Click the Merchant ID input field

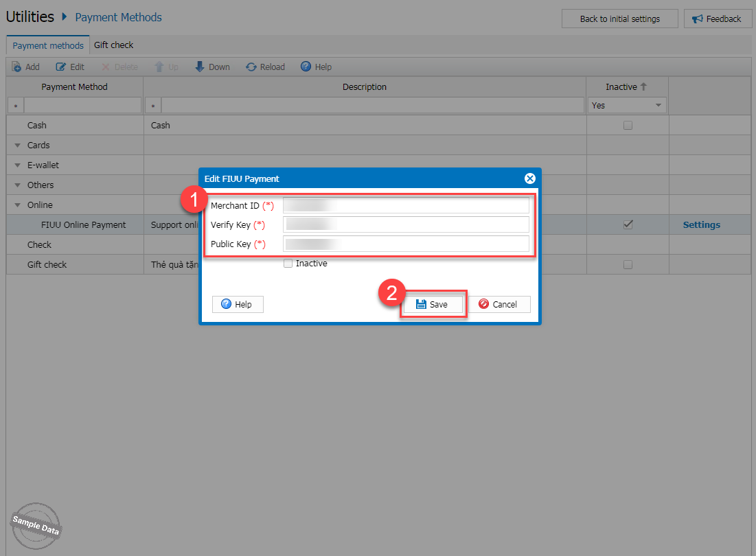[406, 205]
